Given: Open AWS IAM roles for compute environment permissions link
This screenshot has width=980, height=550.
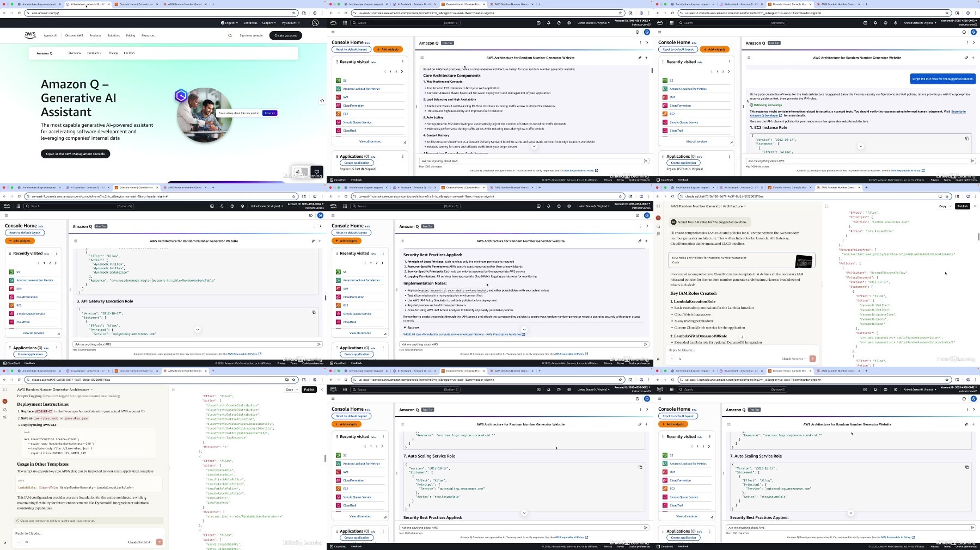Looking at the screenshot, I should [464, 334].
